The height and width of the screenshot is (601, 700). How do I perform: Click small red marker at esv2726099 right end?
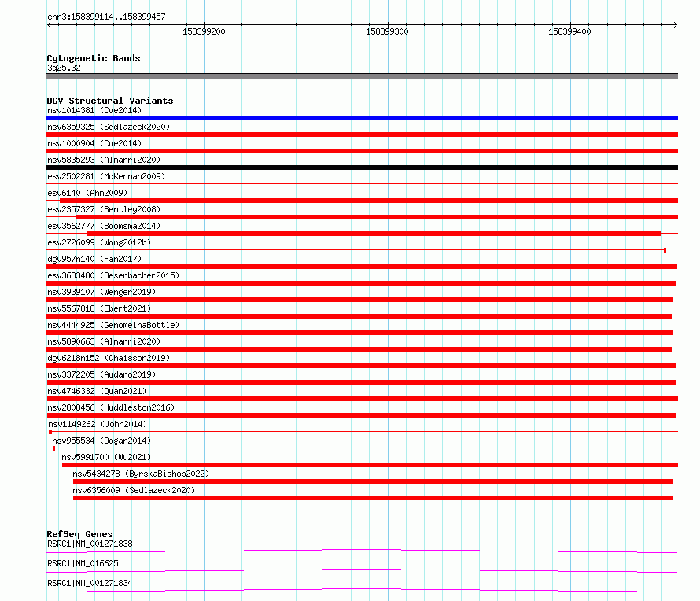(x=665, y=250)
